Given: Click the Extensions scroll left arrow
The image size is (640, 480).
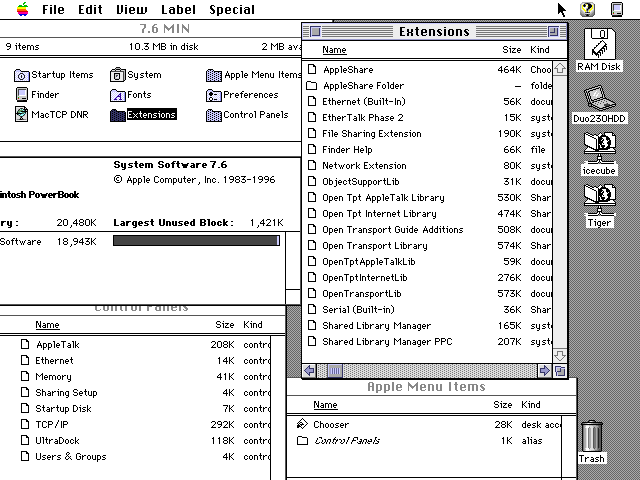Looking at the screenshot, I should [310, 371].
